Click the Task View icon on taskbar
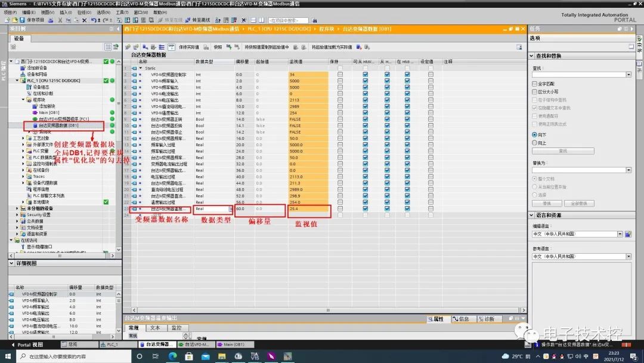Image resolution: width=644 pixels, height=363 pixels. 155,356
